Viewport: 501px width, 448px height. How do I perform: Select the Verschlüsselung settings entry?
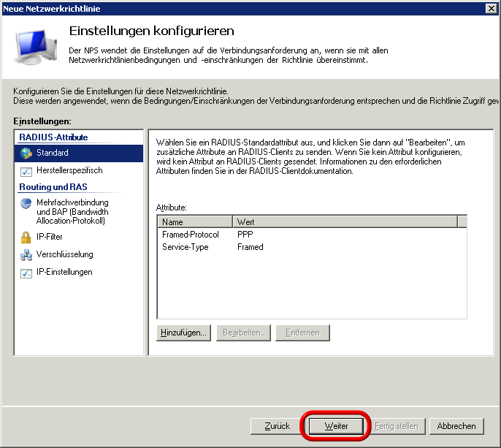click(65, 255)
